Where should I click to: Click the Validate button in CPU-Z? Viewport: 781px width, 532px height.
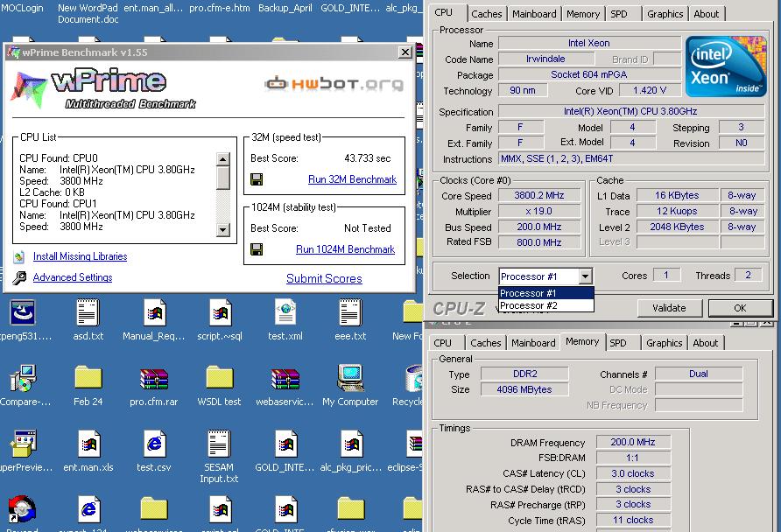tap(670, 308)
